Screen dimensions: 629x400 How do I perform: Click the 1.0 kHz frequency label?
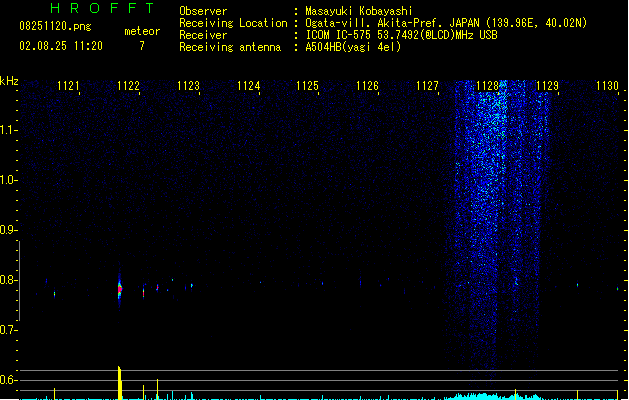pos(8,180)
